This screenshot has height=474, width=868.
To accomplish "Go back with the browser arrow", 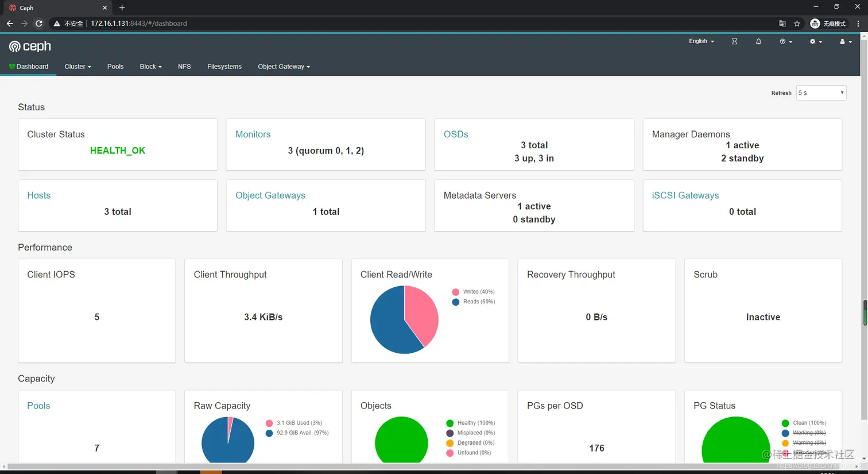I will tap(10, 24).
